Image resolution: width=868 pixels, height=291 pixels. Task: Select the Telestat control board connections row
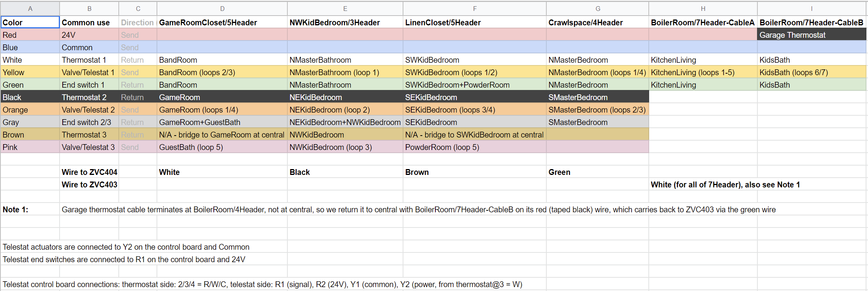click(x=262, y=284)
